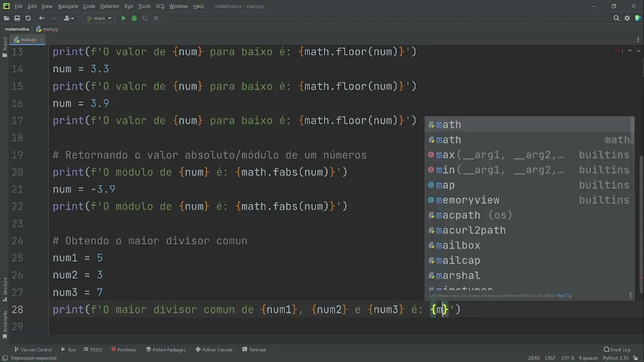
Task: Open the Problems tool window
Action: point(124,349)
